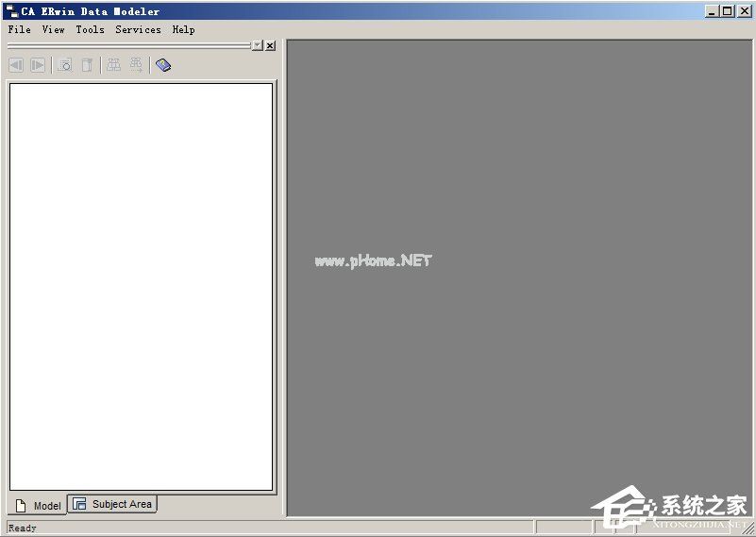Viewport: 756px width, 537px height.
Task: Expand the explorer panel dropdown arrow
Action: point(257,45)
